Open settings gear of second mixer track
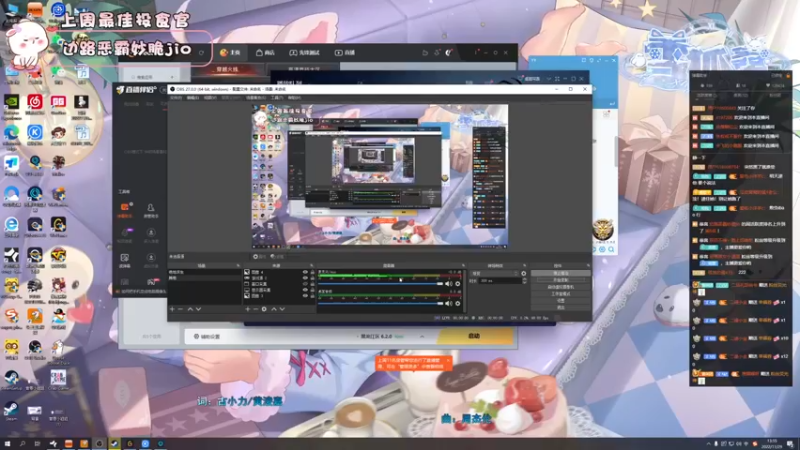This screenshot has height=450, width=800. pyautogui.click(x=458, y=304)
